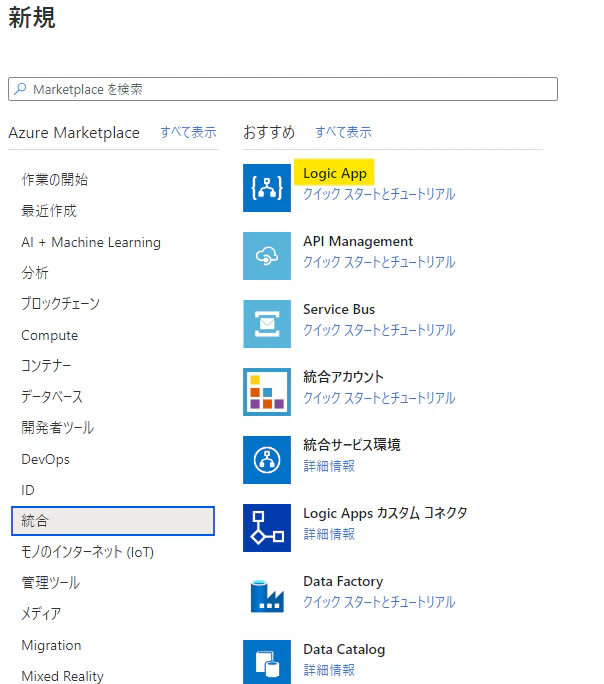Click the Data Catalog icon
This screenshot has height=684, width=604.
(267, 662)
